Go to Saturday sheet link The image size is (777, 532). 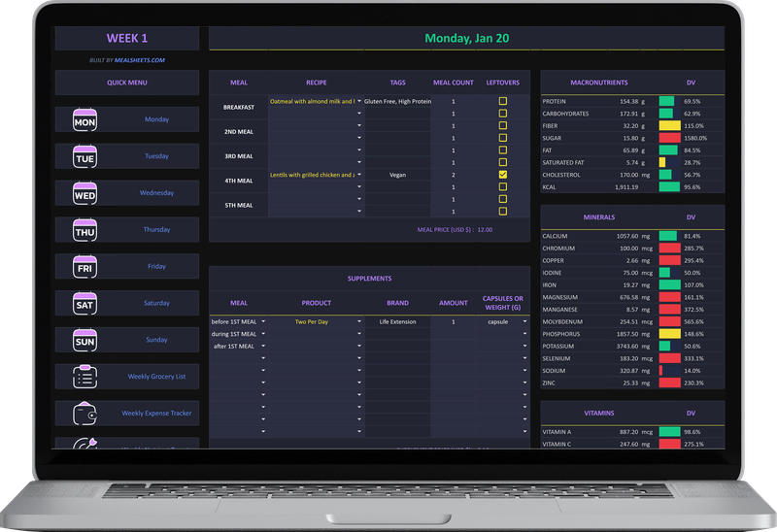click(x=156, y=303)
